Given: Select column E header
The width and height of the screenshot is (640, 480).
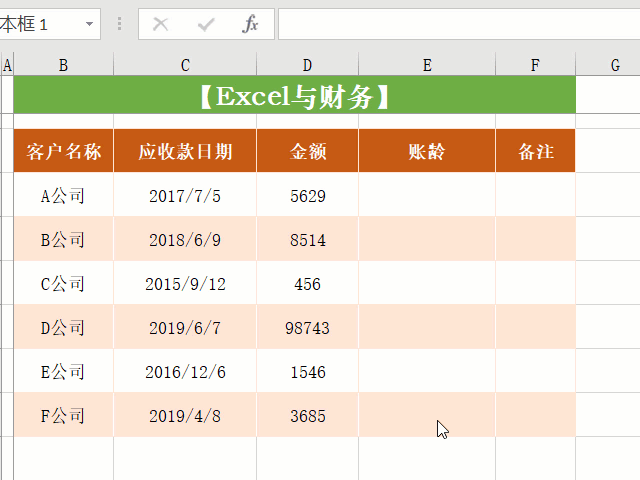Looking at the screenshot, I should tap(427, 64).
